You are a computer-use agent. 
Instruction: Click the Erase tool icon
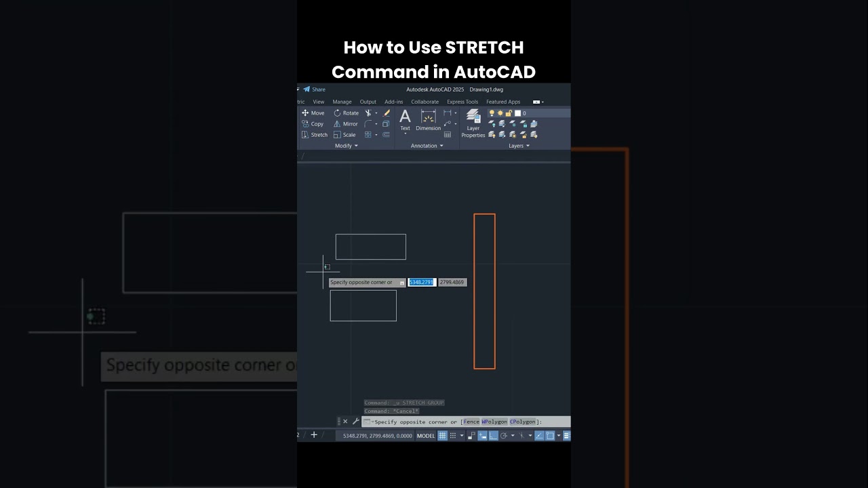387,113
